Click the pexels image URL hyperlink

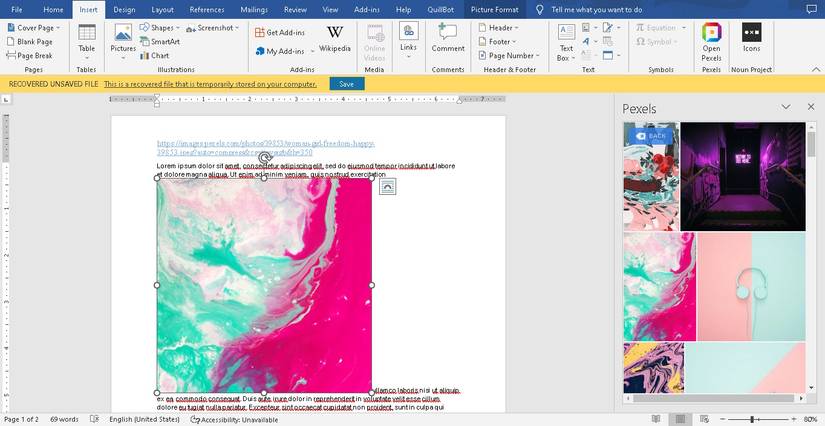coord(266,148)
